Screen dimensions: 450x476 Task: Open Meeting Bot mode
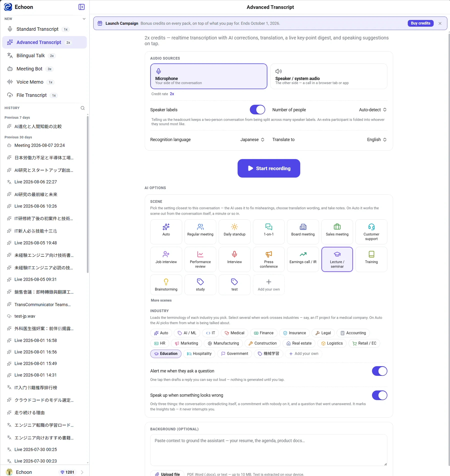point(44,69)
